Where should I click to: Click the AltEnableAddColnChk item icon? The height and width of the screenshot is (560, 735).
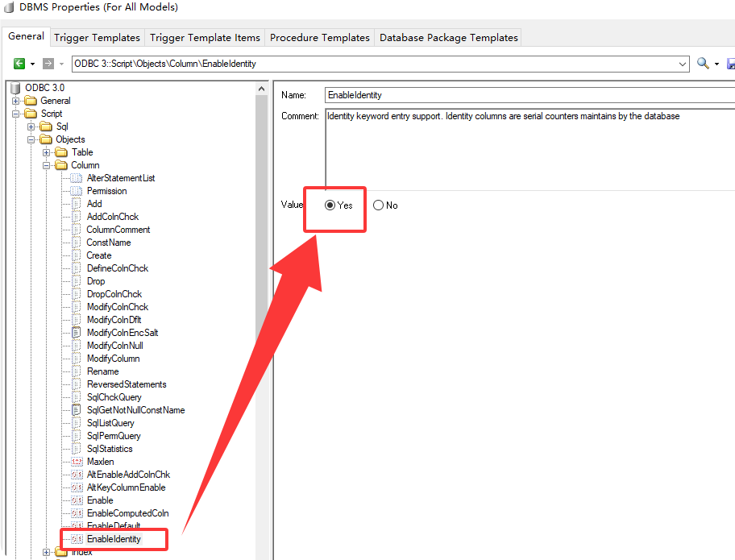[77, 475]
